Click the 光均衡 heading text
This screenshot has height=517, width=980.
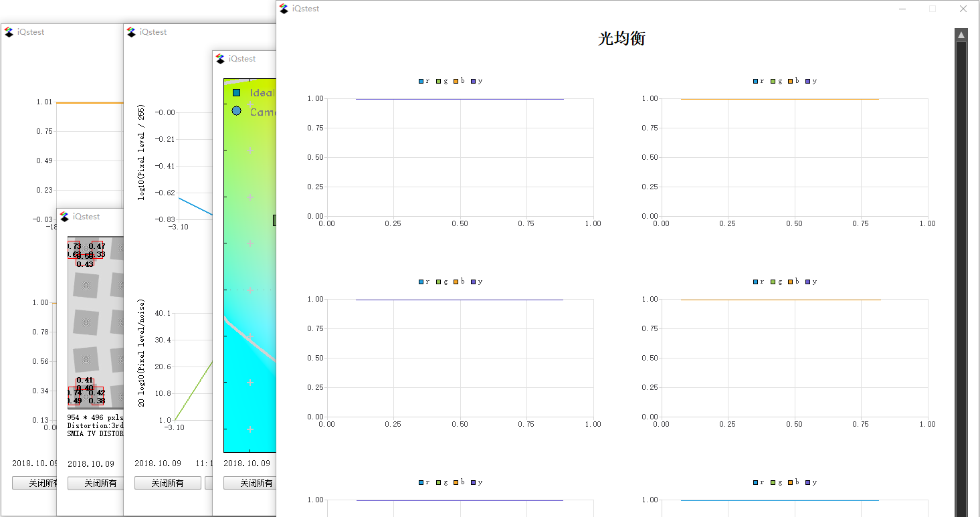[x=621, y=39]
